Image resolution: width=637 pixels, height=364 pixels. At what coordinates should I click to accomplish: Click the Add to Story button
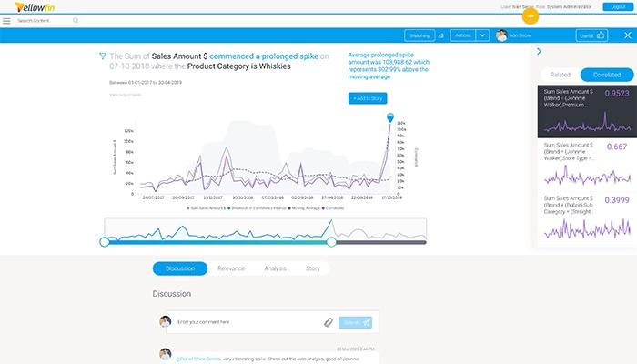368,98
